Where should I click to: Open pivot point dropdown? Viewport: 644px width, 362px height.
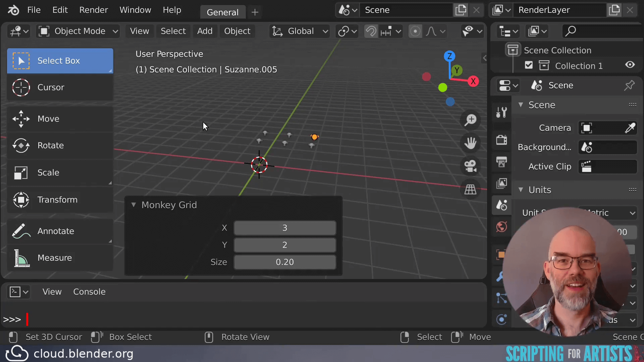tap(347, 31)
